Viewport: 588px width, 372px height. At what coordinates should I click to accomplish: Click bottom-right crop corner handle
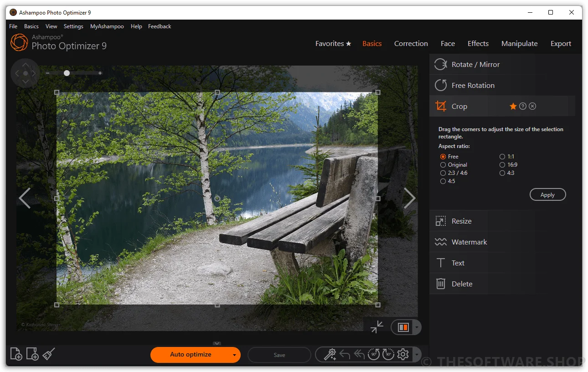point(377,305)
